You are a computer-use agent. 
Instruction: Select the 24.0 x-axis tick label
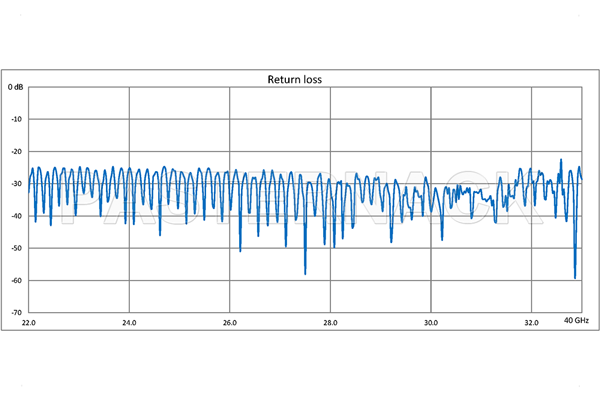[129, 323]
